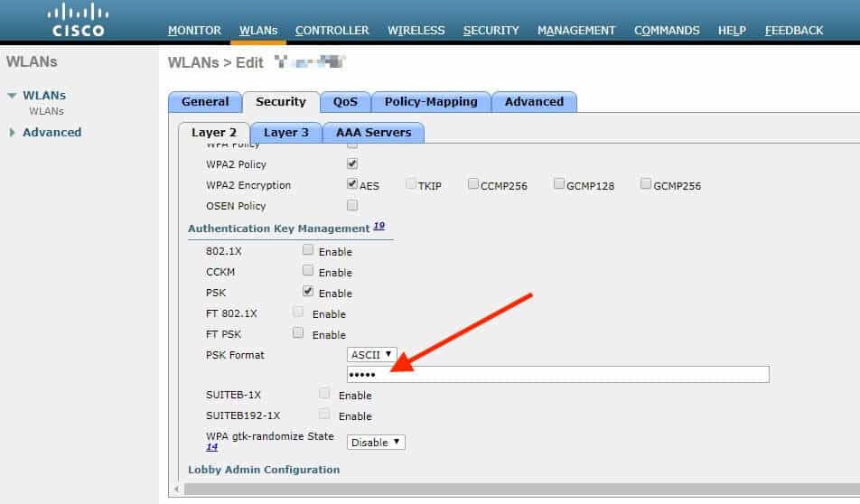Enable the FT PSK checkbox
Image resolution: width=860 pixels, height=504 pixels.
(298, 333)
